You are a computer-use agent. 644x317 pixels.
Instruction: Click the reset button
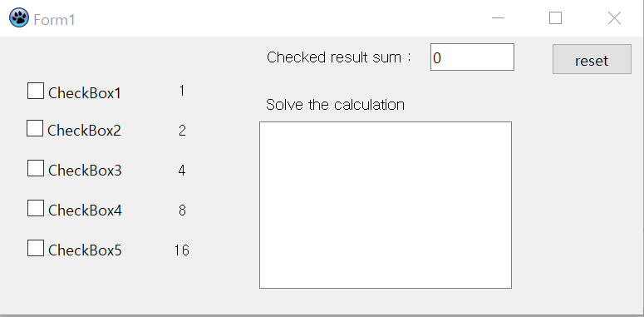pos(592,59)
